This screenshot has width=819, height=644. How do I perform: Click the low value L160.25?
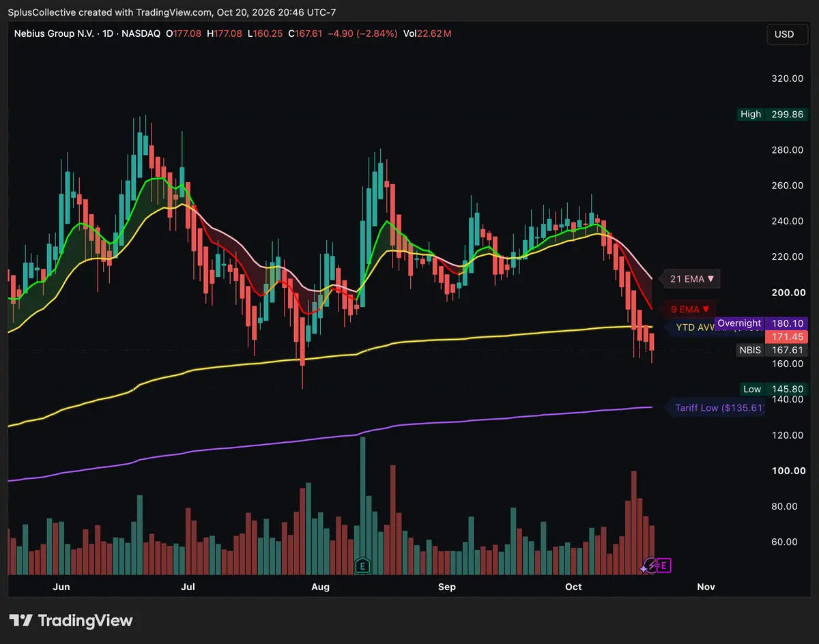(x=265, y=33)
